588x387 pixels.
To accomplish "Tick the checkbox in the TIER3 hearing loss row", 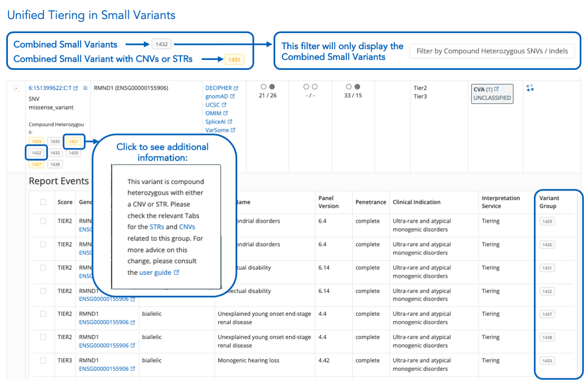I will [43, 360].
